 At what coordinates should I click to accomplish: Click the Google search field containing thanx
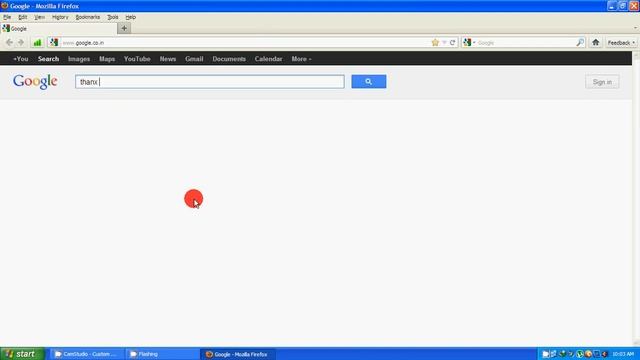[210, 82]
